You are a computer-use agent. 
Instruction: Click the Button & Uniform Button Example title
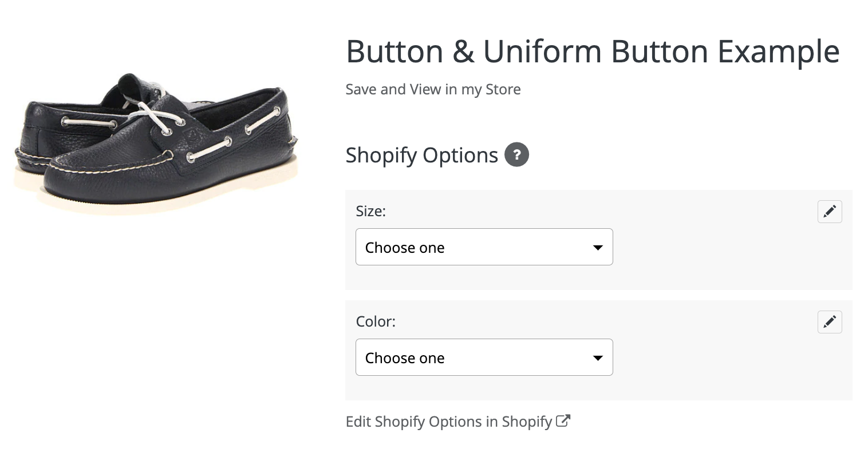coord(593,51)
